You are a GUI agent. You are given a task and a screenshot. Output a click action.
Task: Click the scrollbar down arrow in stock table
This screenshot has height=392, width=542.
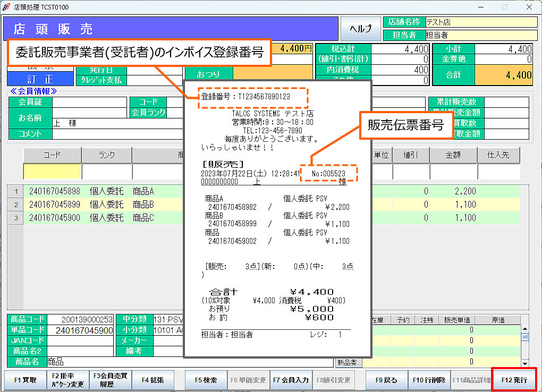coord(525,363)
